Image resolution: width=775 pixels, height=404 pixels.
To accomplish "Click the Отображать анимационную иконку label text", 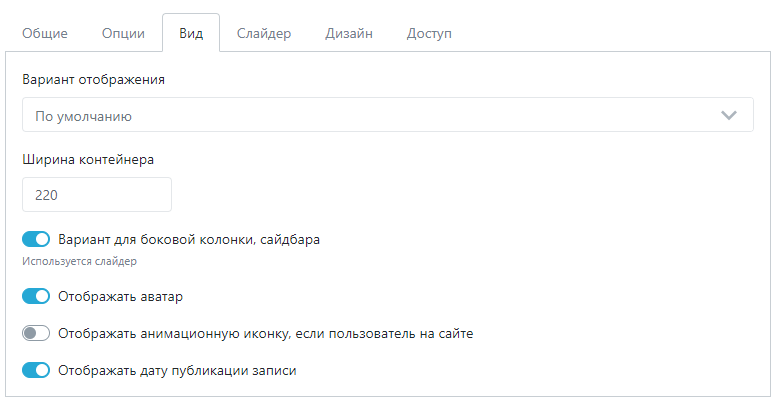I will pyautogui.click(x=265, y=334).
